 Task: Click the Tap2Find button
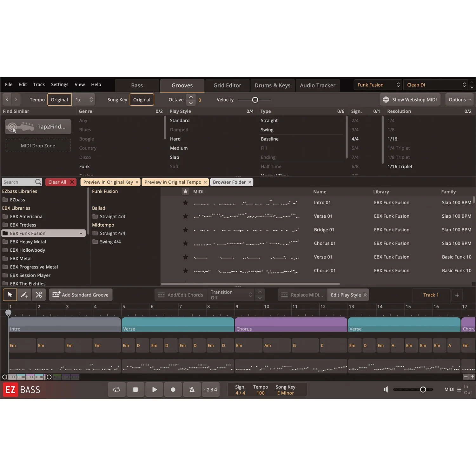click(x=38, y=127)
